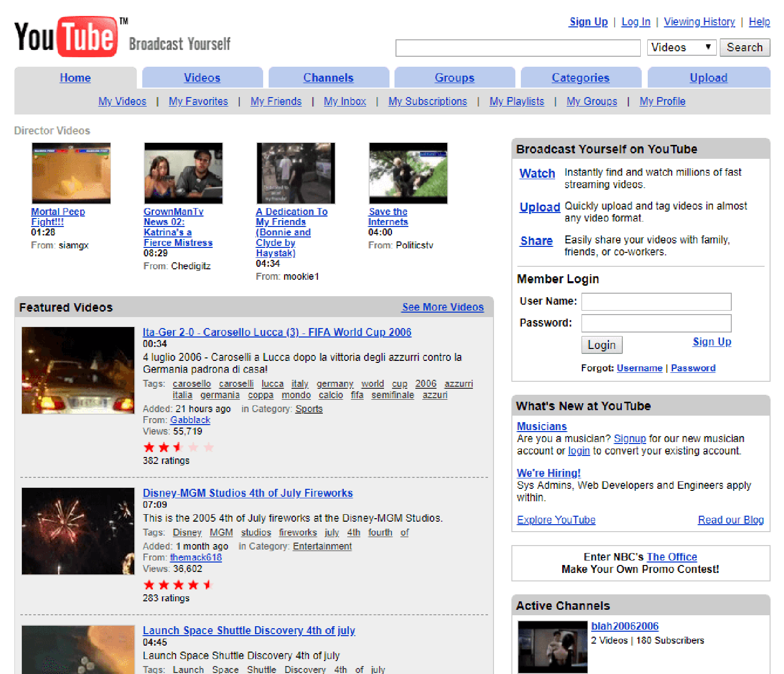Viewport: 784px width, 674px height.
Task: Open the Sign Up link in header
Action: pos(588,22)
